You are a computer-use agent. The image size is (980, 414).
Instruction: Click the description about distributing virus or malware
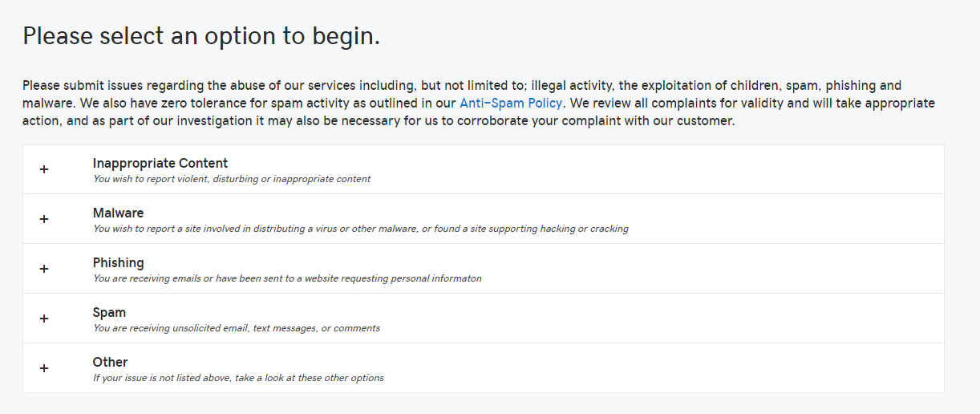pos(361,229)
